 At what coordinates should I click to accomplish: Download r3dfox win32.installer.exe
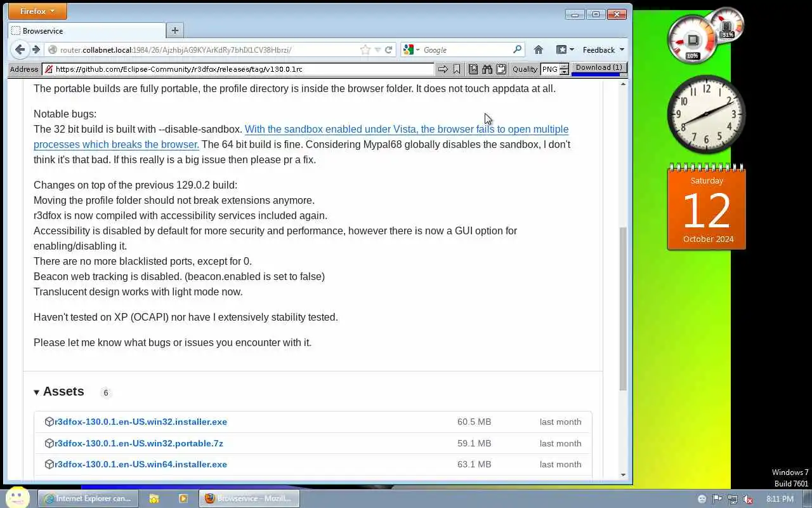(141, 422)
